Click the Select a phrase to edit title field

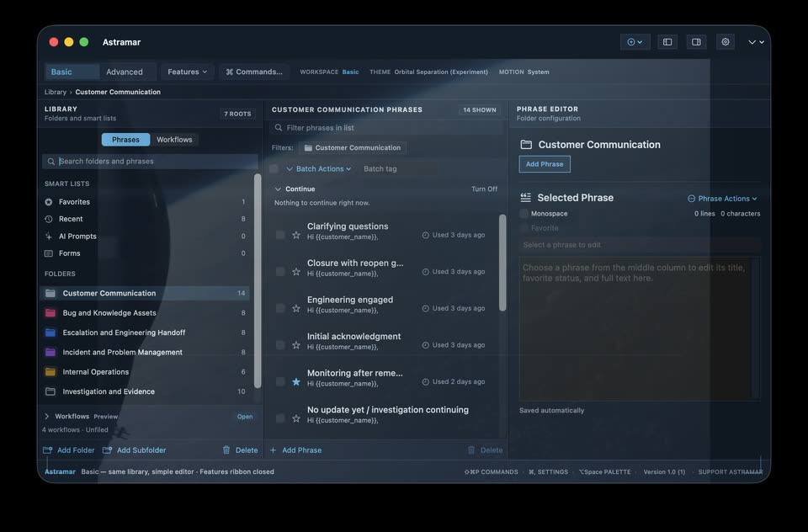(640, 245)
